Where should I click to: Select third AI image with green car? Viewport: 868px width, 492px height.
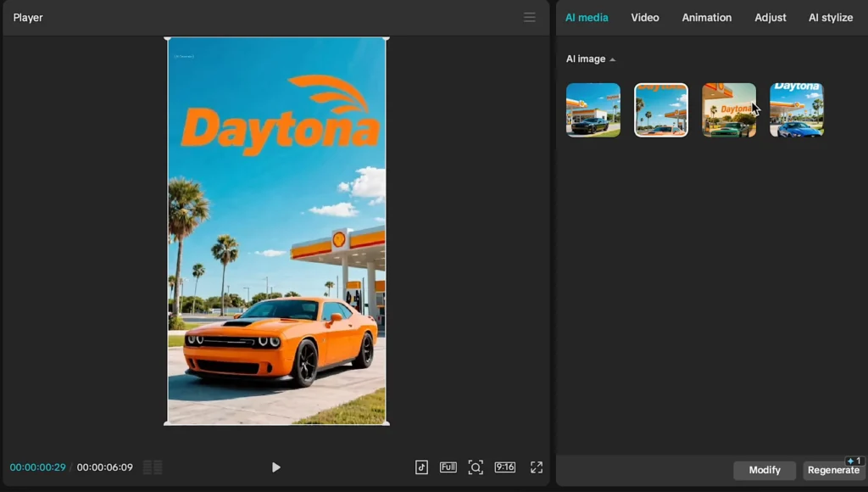click(x=728, y=109)
